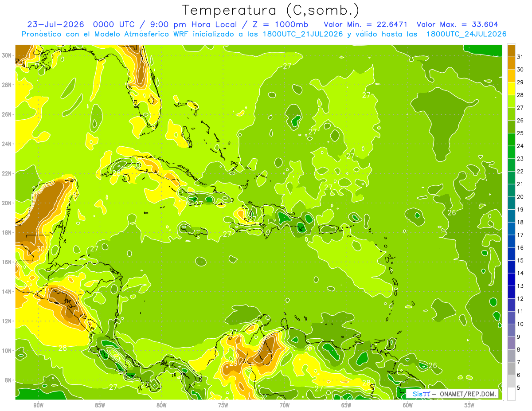Click the legend value label '5'
Image resolution: width=532 pixels, height=411 pixels.
coord(519,388)
